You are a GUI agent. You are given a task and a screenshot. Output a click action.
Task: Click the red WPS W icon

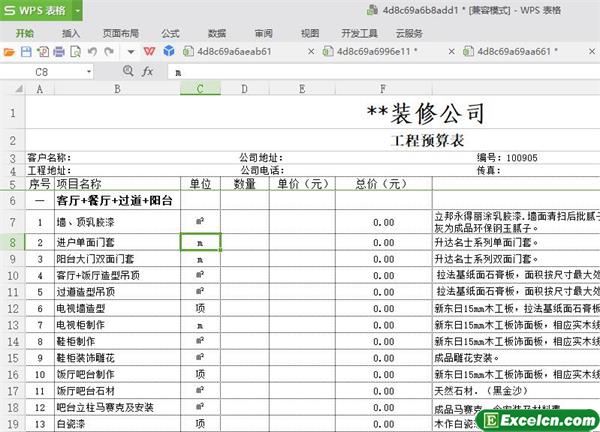[149, 51]
